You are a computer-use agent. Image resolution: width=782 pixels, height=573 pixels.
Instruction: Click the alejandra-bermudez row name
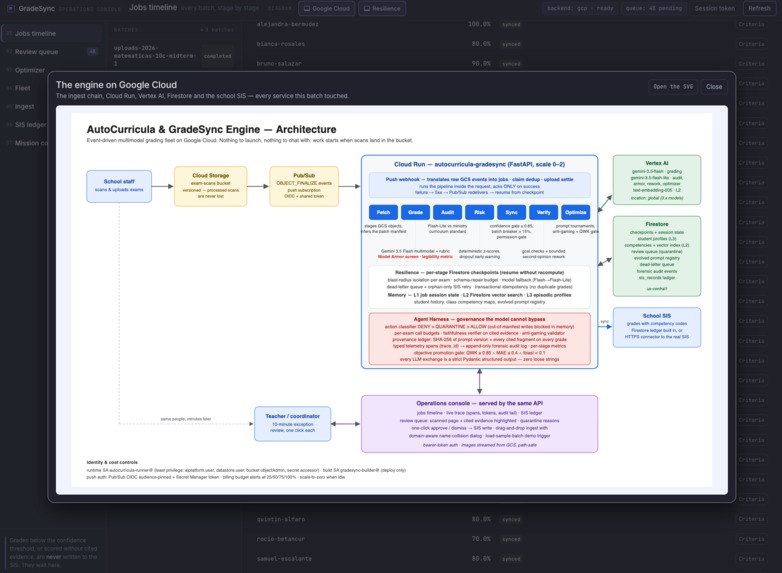[x=287, y=24]
